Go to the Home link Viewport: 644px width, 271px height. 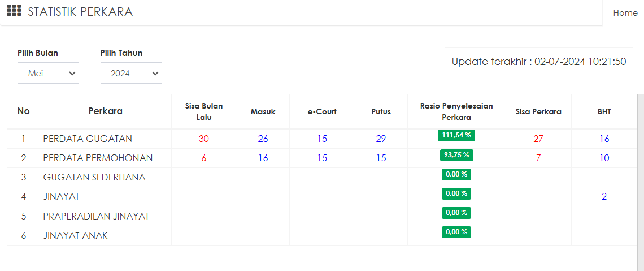(x=625, y=13)
